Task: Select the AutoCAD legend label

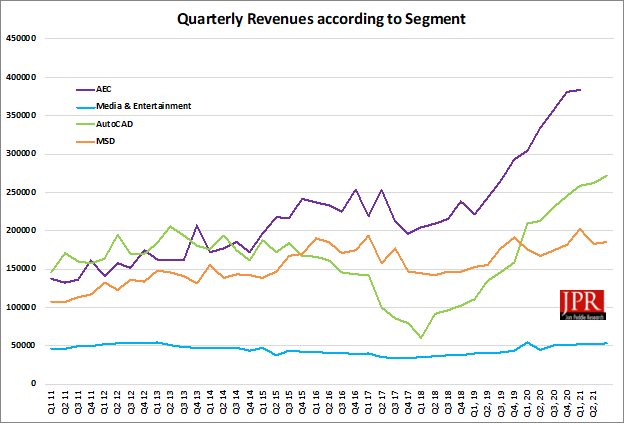Action: click(114, 124)
